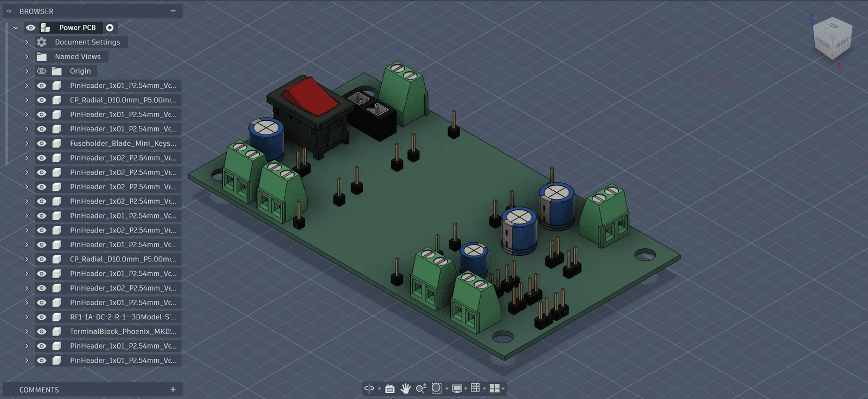Select the Fuseholder_Blade_Mini_Keys row text
The width and height of the screenshot is (868, 399).
pyautogui.click(x=123, y=144)
